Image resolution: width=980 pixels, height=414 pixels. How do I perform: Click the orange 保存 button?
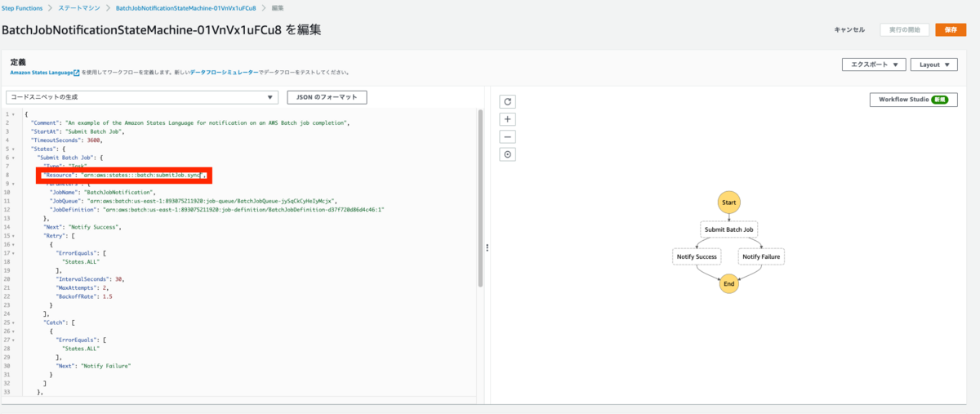(x=950, y=30)
